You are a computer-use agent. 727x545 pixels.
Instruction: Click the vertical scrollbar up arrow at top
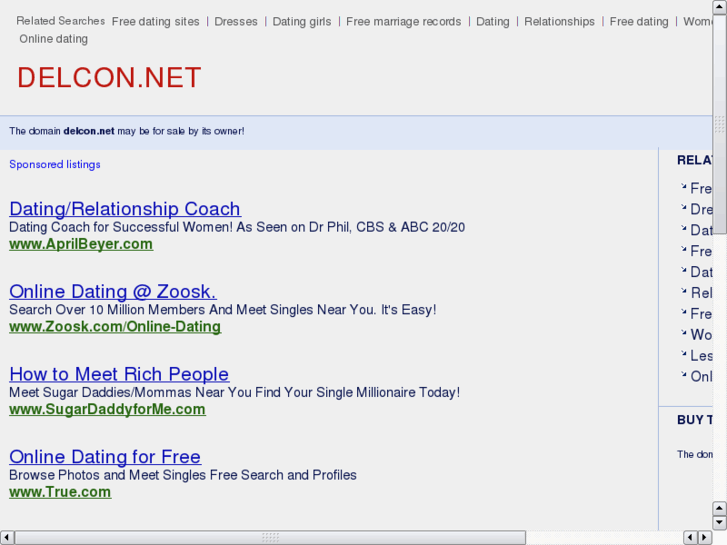tap(719, 6)
